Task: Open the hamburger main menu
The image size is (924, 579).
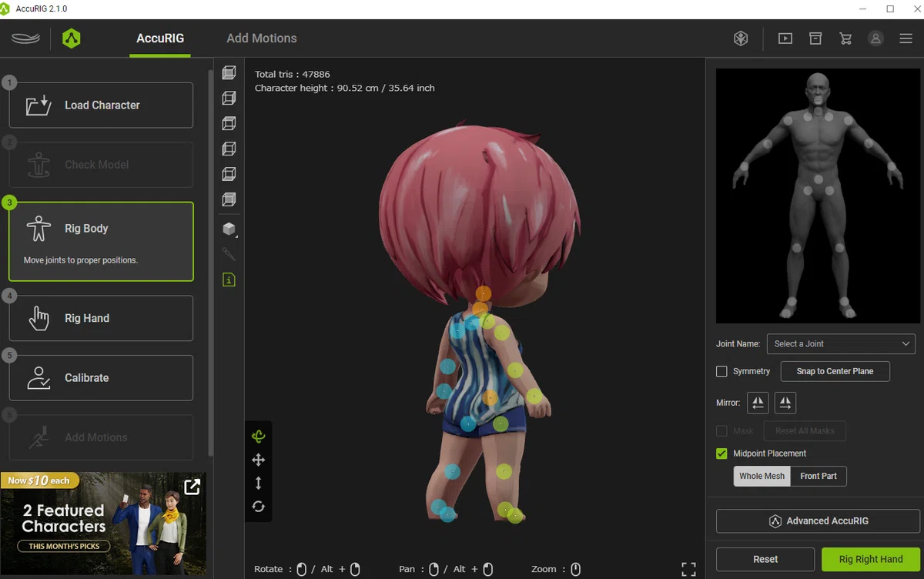Action: coord(906,38)
